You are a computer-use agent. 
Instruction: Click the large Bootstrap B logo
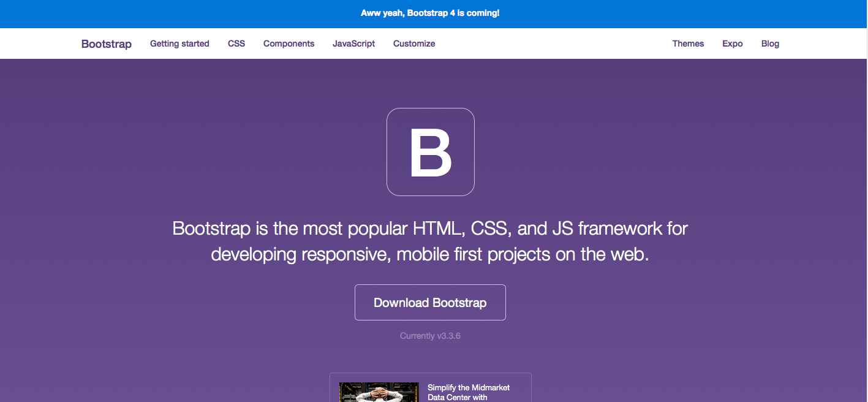coord(431,152)
